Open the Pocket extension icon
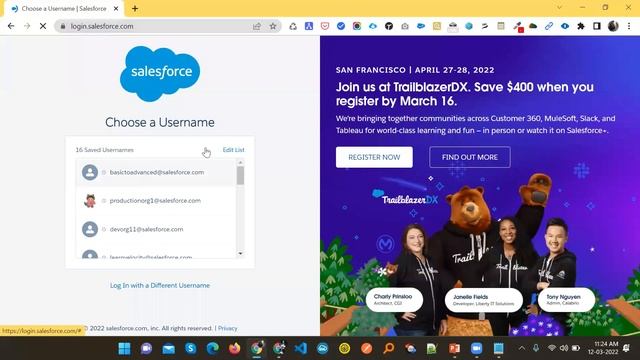 (325, 26)
